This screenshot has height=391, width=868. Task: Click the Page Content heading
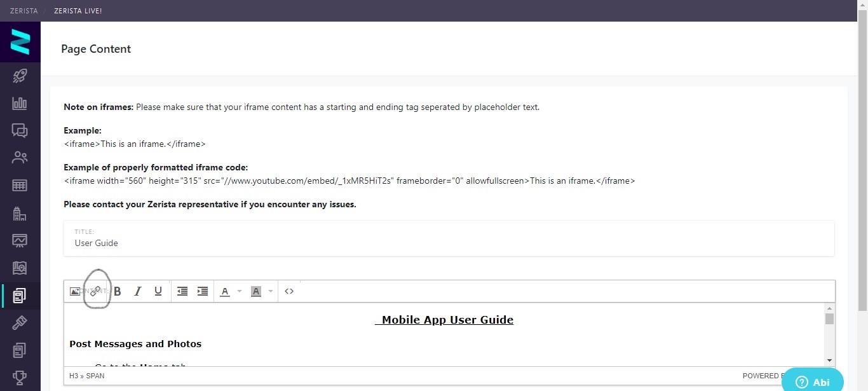(x=96, y=49)
